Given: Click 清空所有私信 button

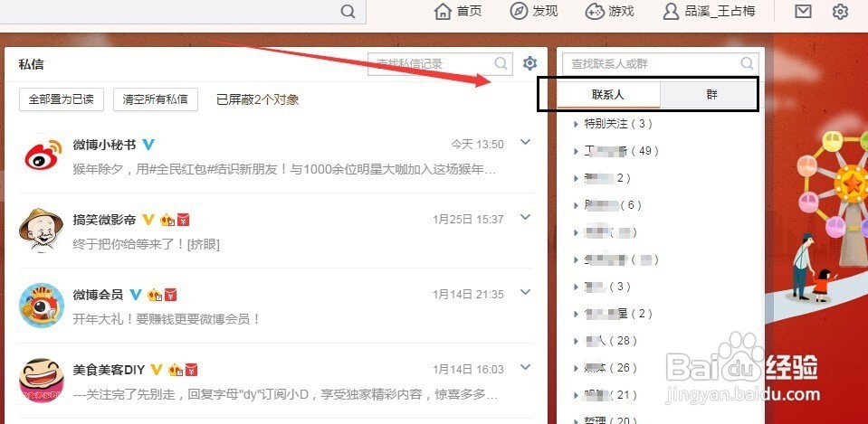Looking at the screenshot, I should [156, 99].
